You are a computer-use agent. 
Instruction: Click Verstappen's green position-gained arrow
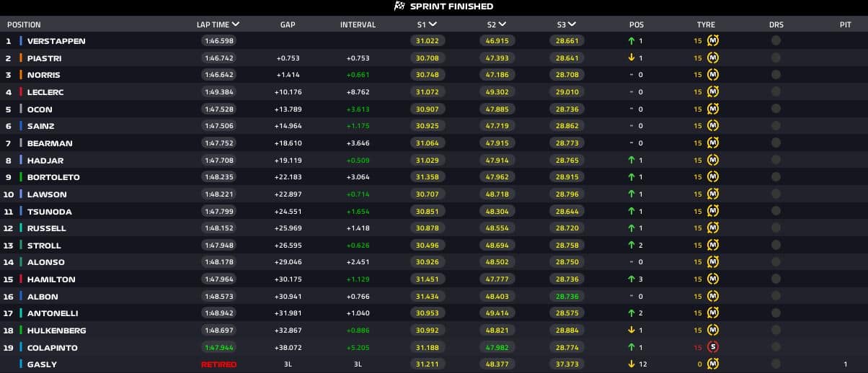pos(632,41)
